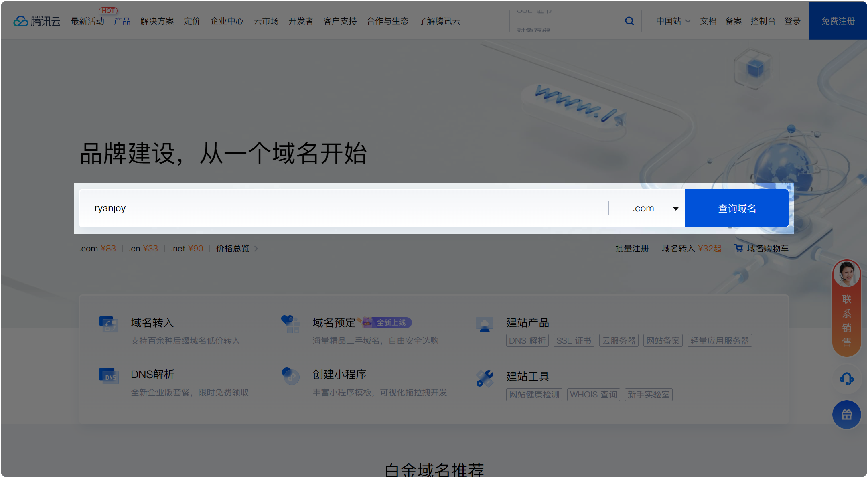Click the gift promotion icon
This screenshot has height=478, width=868.
[x=846, y=415]
